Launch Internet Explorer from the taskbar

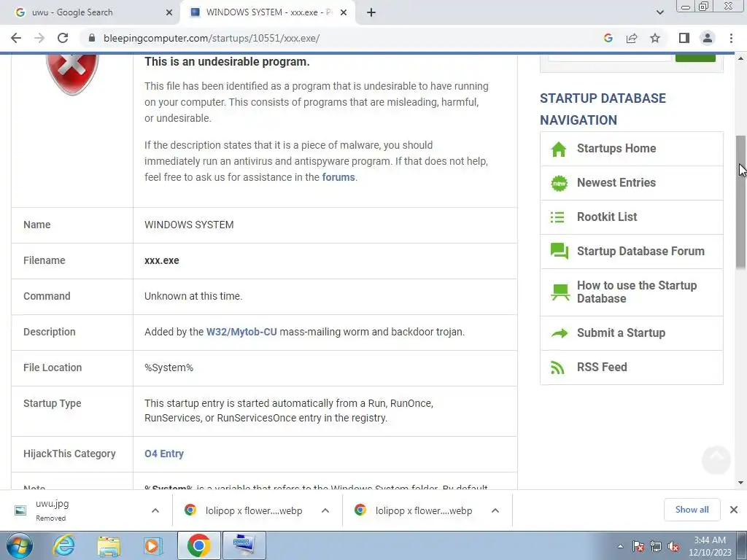tap(64, 545)
